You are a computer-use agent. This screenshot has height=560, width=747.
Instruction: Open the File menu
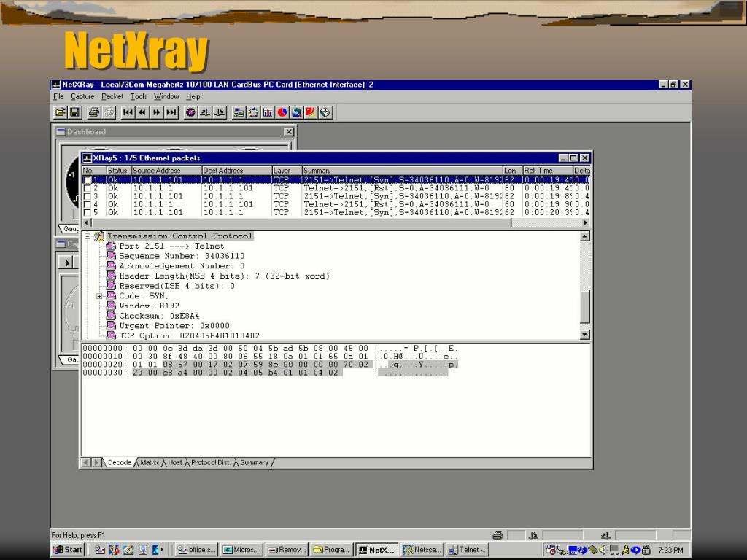[x=58, y=97]
